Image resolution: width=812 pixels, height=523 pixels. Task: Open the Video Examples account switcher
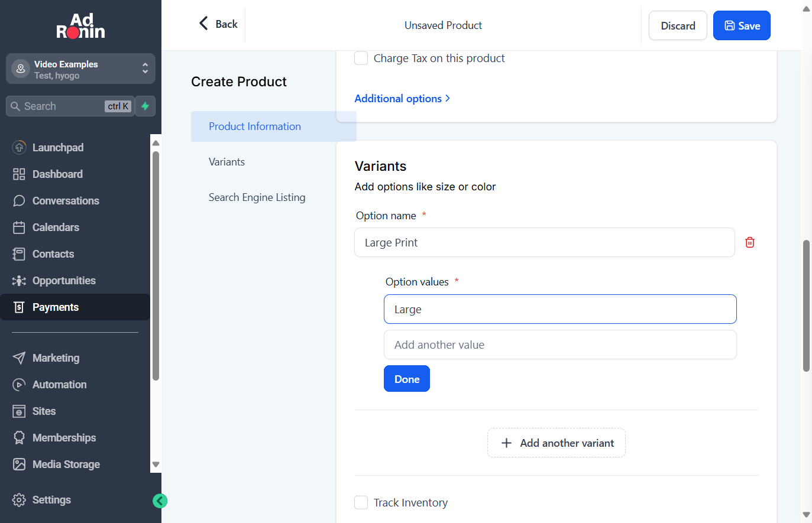[x=80, y=69]
